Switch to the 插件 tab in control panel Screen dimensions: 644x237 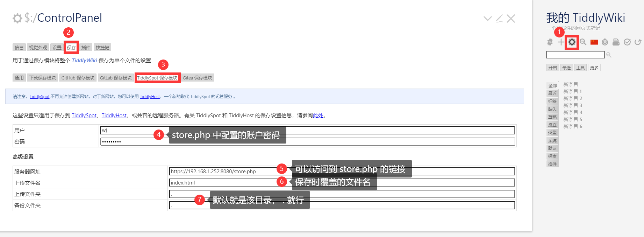[x=86, y=48]
